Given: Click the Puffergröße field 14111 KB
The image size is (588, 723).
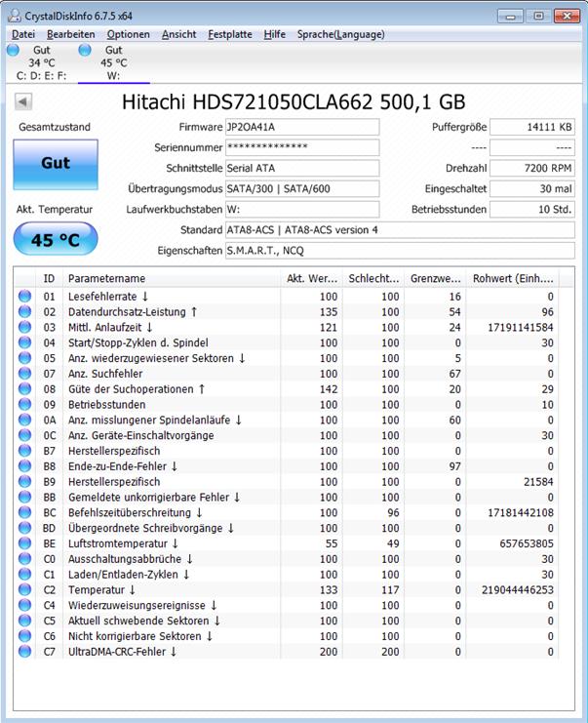Looking at the screenshot, I should coord(532,127).
